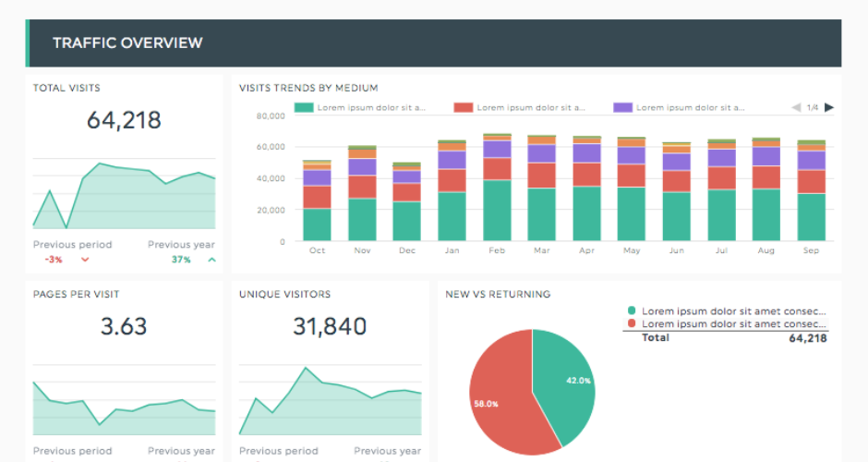
Task: Click the Visits Trends By Medium title
Action: click(308, 88)
